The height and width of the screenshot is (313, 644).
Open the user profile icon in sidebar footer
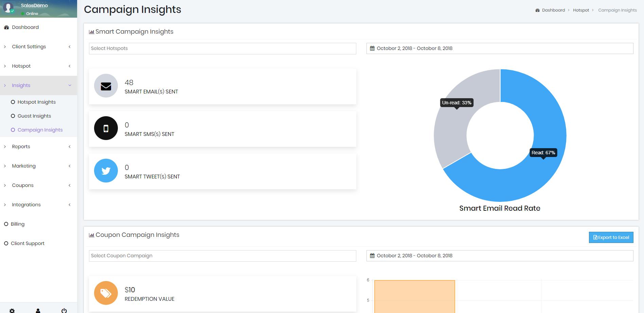(38, 310)
